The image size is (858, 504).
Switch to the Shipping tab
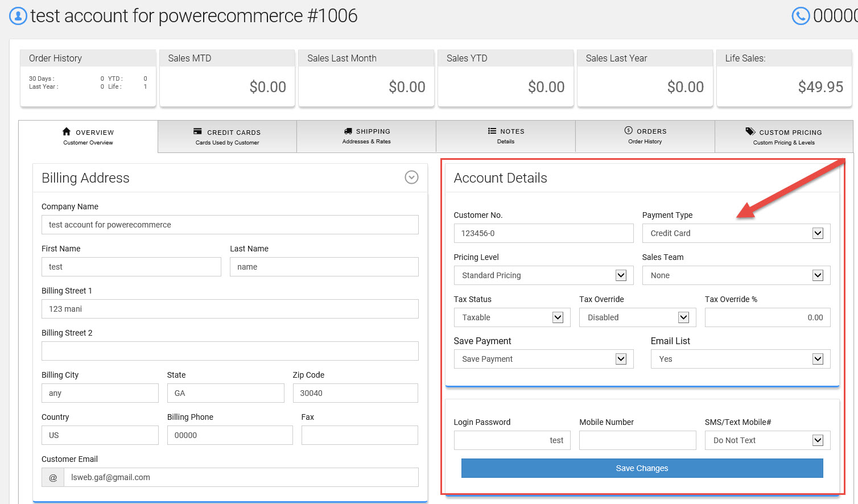click(366, 136)
